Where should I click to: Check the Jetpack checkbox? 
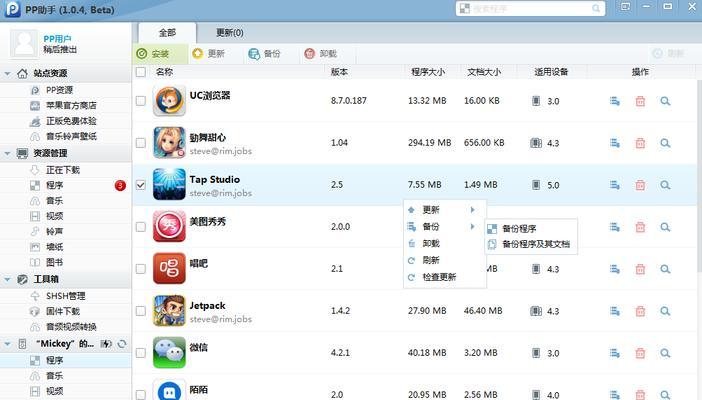141,311
